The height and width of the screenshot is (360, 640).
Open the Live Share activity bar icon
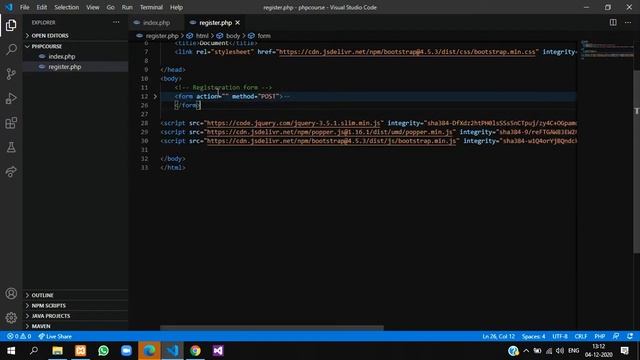11,171
